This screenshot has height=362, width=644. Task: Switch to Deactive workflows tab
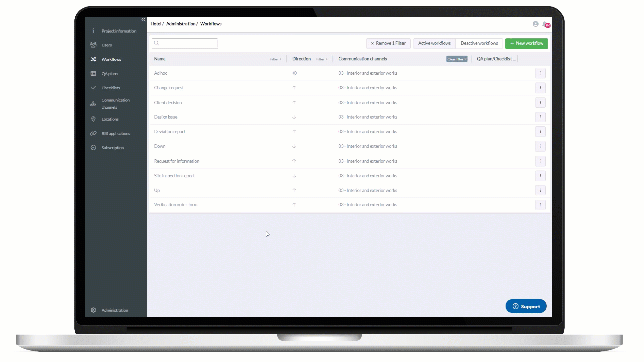[x=479, y=43]
